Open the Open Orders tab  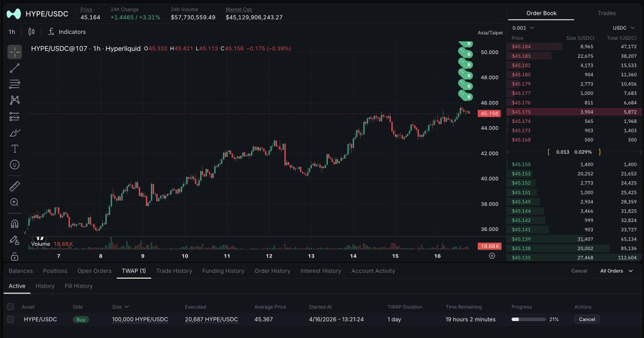94,271
